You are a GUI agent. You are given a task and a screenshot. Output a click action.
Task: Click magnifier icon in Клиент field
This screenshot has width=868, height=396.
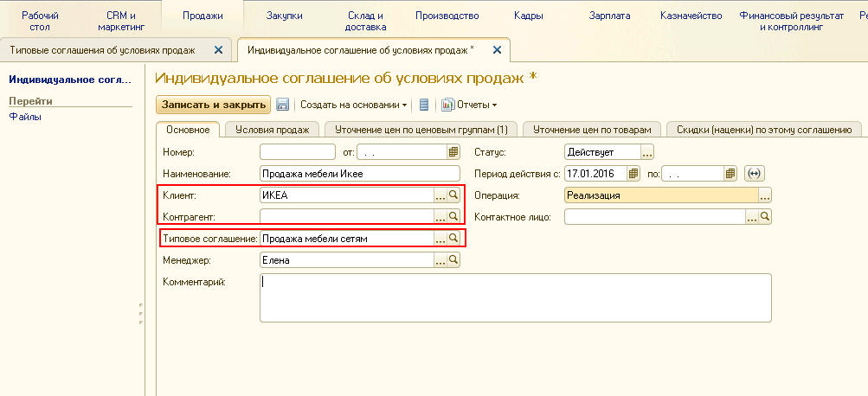coord(453,195)
